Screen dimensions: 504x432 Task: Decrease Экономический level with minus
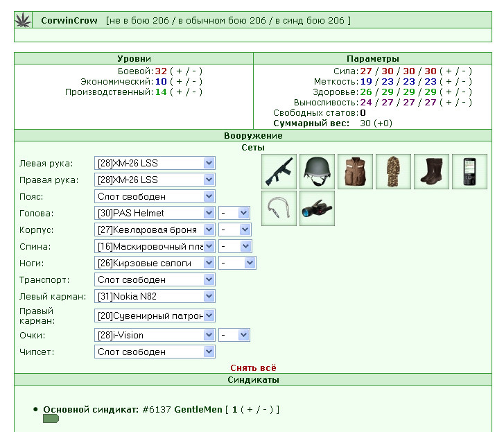193,82
